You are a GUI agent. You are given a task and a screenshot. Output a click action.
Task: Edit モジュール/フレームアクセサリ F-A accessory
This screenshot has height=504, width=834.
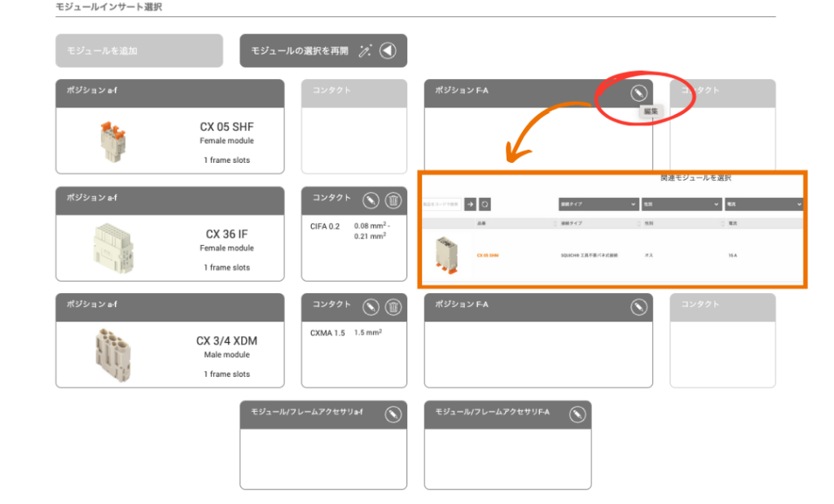(577, 414)
